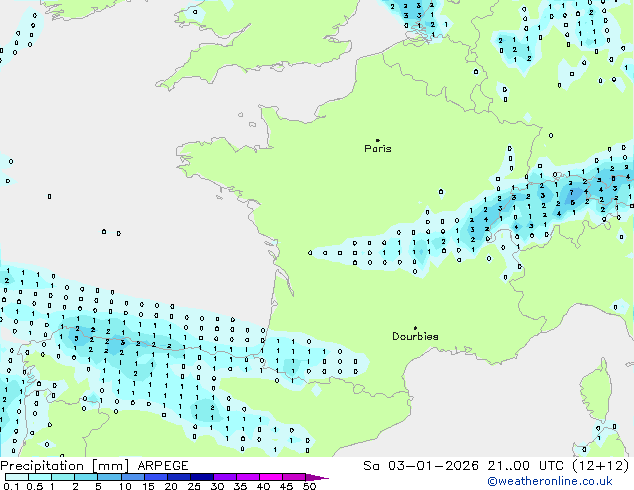The height and width of the screenshot is (490, 634).
Task: Click the '21..00 UTC' time text
Action: [x=526, y=466]
